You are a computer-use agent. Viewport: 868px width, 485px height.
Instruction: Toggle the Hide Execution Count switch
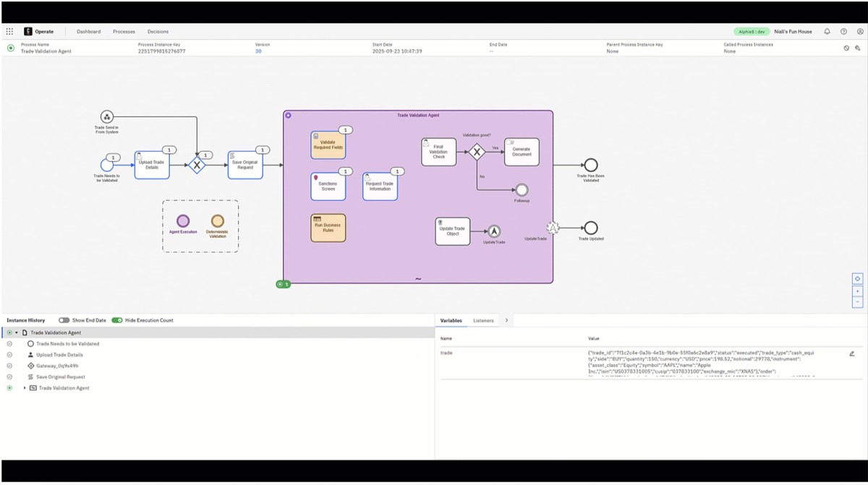point(116,320)
